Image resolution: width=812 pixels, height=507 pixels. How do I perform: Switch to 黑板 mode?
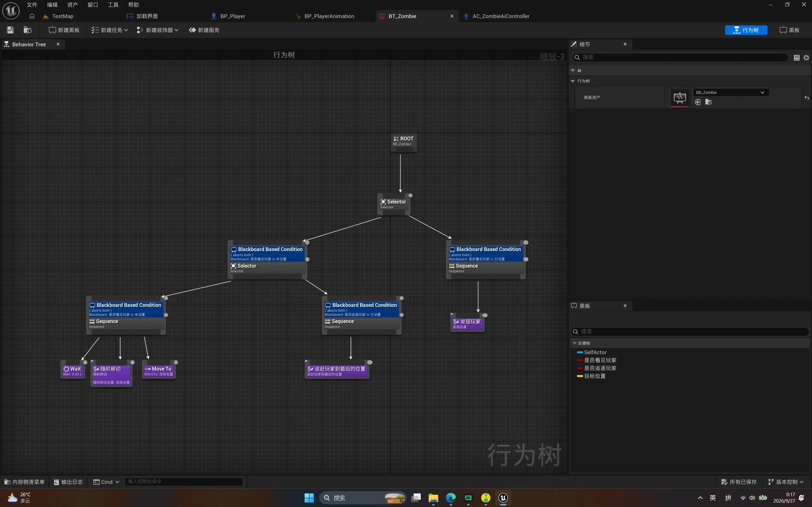[x=789, y=30]
